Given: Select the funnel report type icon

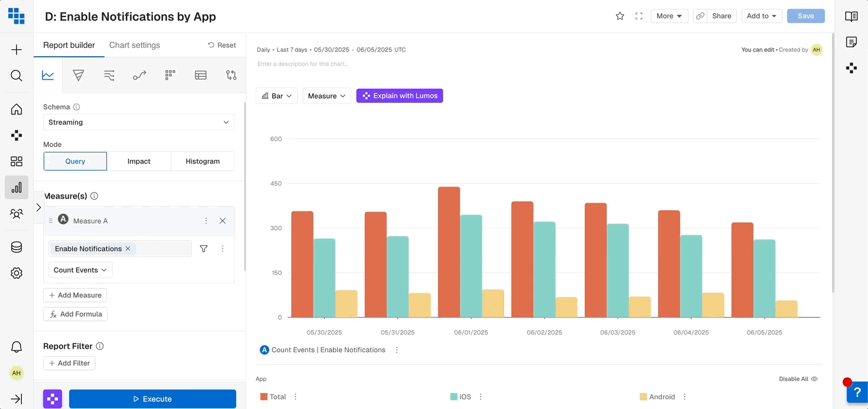Looking at the screenshot, I should [x=79, y=75].
